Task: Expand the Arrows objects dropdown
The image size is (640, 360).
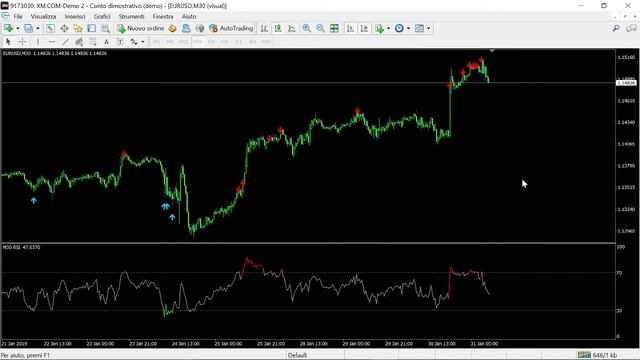Action: [142, 42]
